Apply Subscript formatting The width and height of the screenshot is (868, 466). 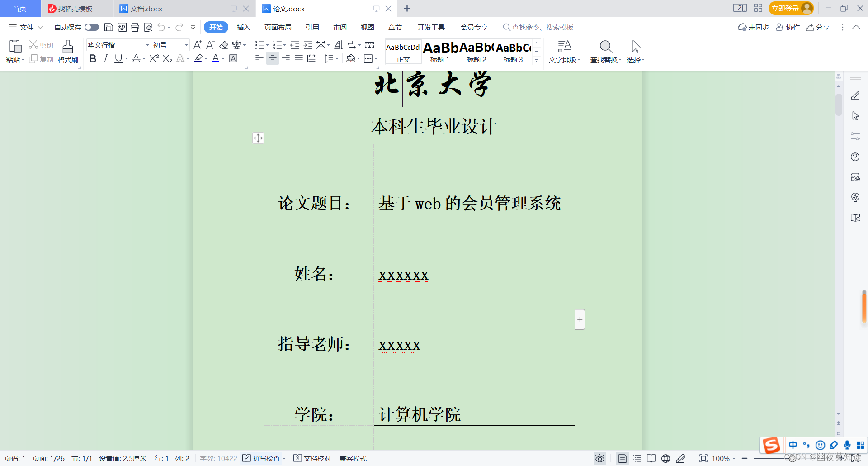167,58
